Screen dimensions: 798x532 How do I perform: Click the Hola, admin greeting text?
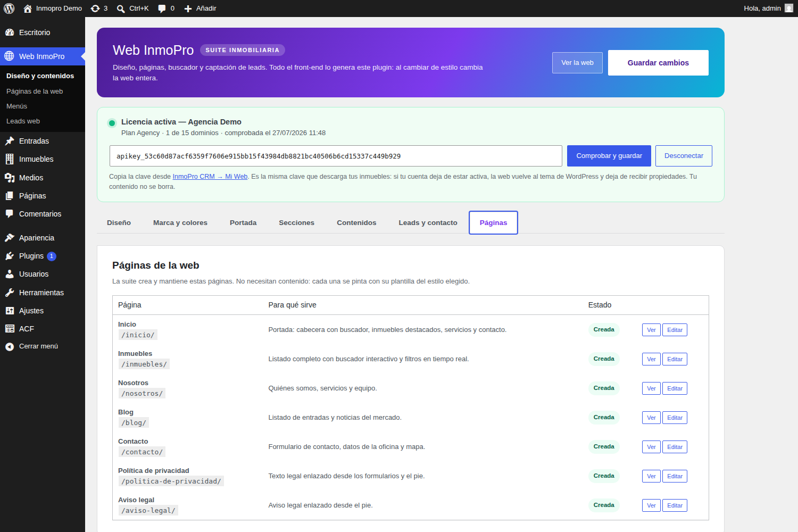[762, 9]
